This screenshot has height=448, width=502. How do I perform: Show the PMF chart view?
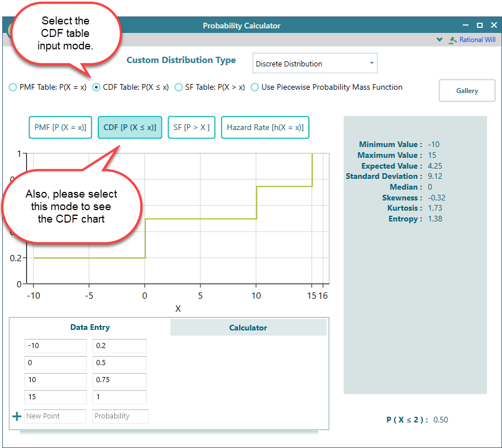60,128
